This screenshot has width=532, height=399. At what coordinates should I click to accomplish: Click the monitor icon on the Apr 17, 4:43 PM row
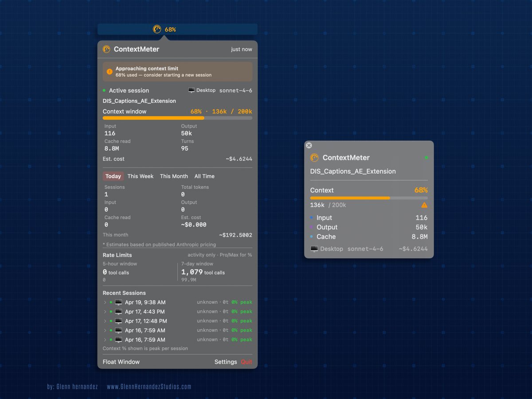118,312
